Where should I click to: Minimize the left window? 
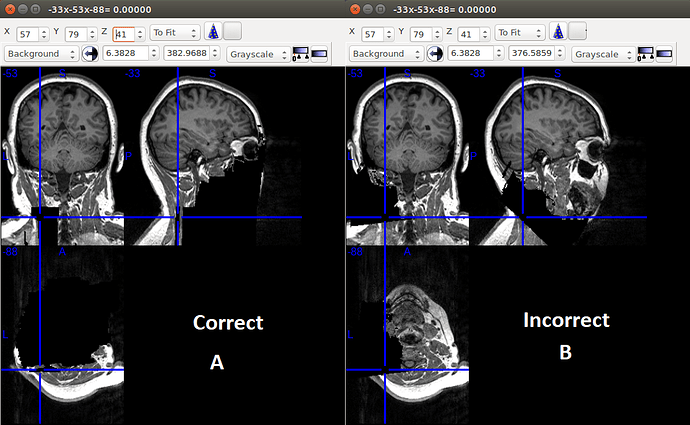23,9
